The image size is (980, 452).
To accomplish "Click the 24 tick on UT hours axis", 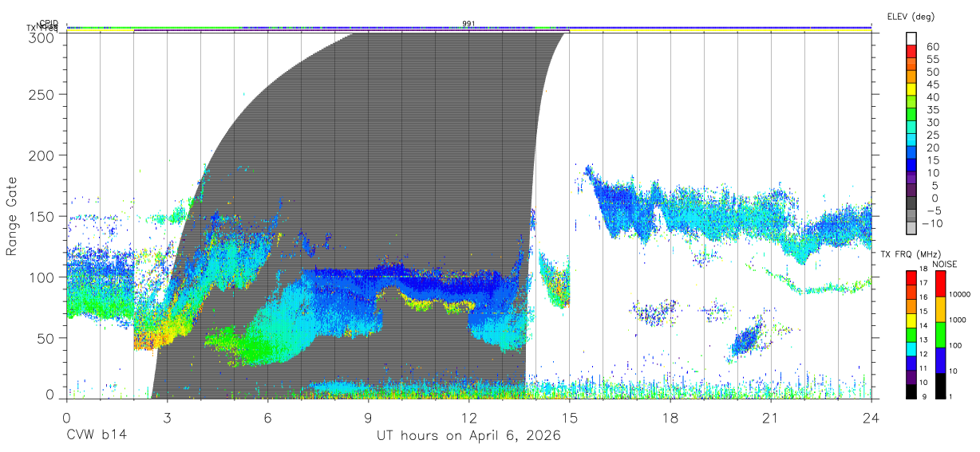I will coord(871,419).
